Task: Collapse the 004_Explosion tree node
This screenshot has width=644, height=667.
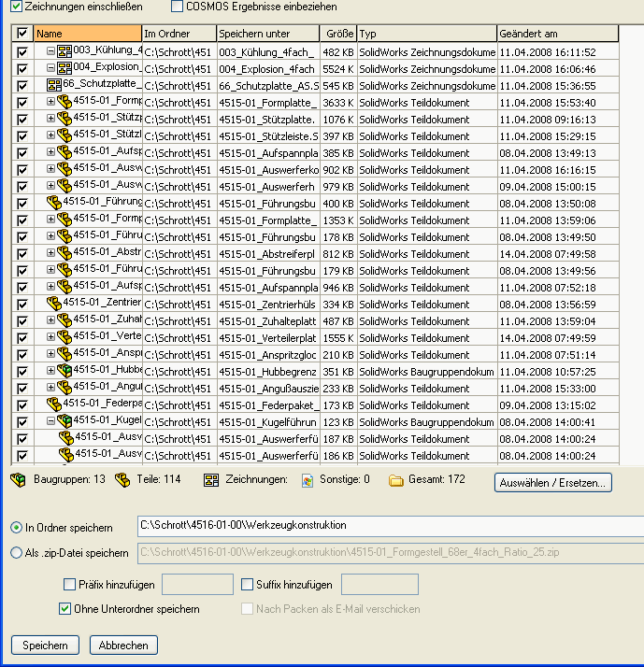Action: [x=50, y=67]
